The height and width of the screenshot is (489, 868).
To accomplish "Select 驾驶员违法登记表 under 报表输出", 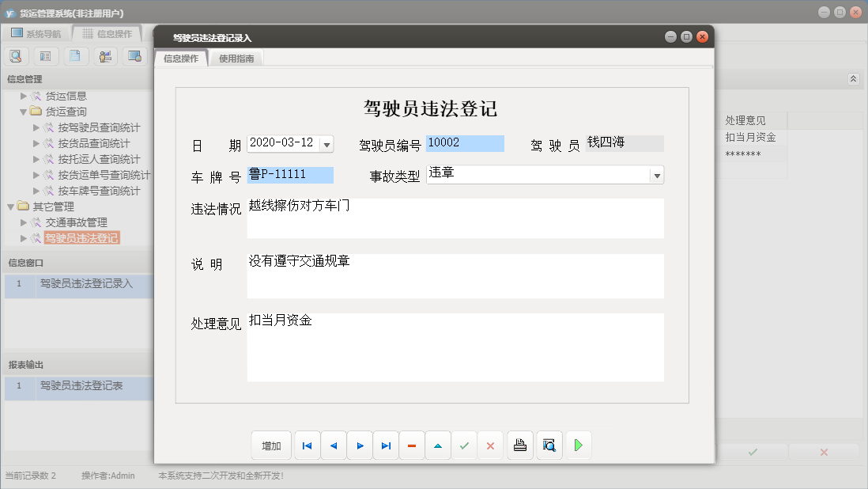I will pyautogui.click(x=82, y=388).
